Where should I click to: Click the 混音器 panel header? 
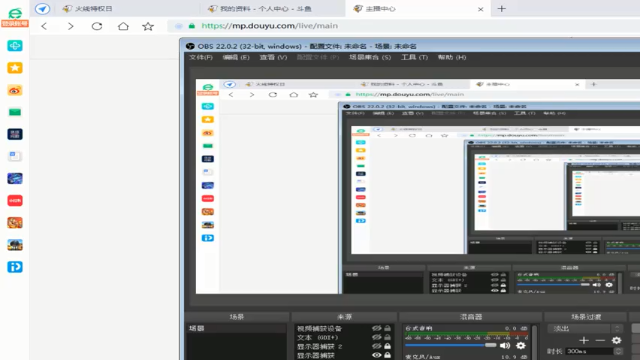pyautogui.click(x=471, y=317)
